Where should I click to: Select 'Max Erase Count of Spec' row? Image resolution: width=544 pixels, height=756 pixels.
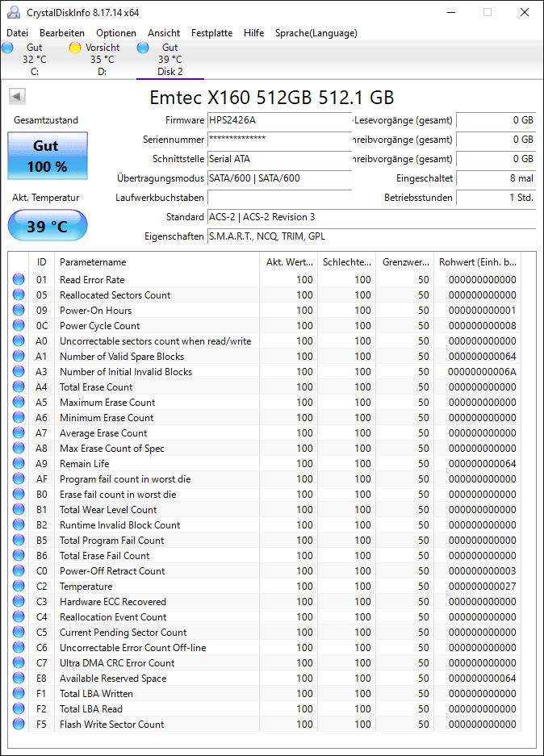pyautogui.click(x=265, y=448)
